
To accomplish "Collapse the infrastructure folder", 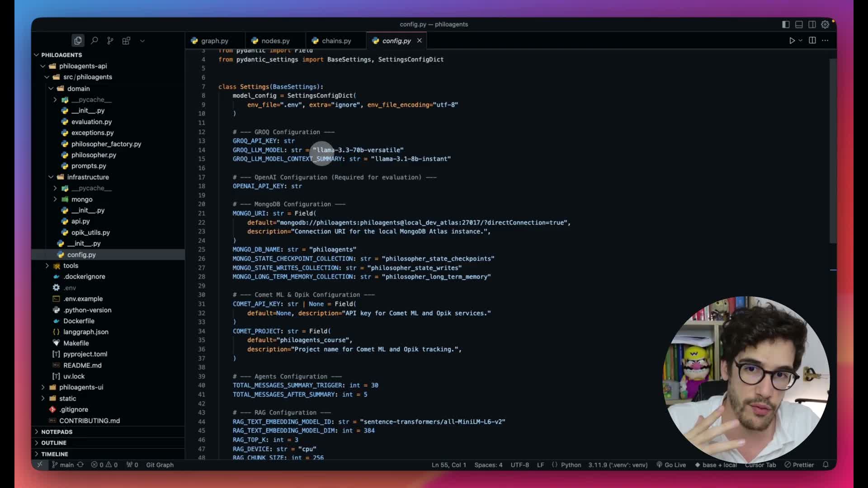I will [88, 177].
